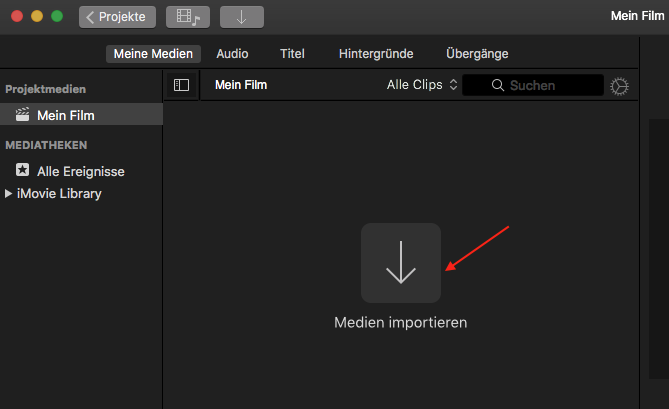Click the Mein Film browser header title
Viewport: 669px width, 409px height.
241,85
